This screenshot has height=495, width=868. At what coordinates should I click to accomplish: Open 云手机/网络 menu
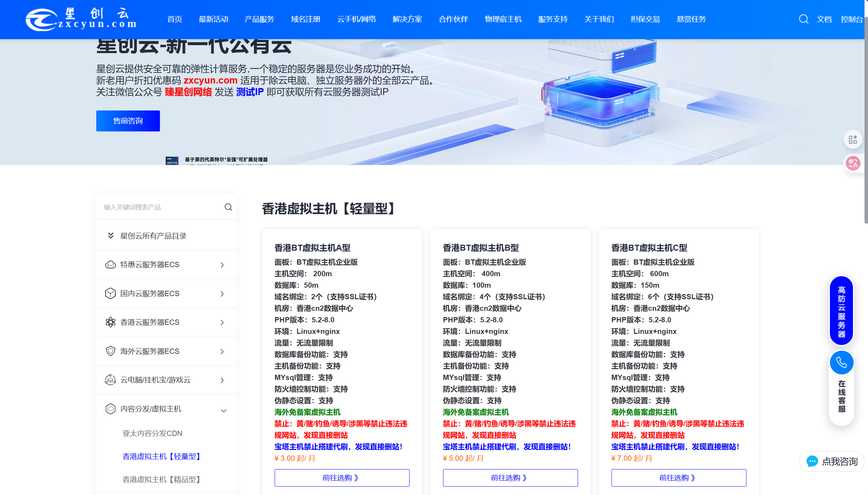tap(357, 19)
